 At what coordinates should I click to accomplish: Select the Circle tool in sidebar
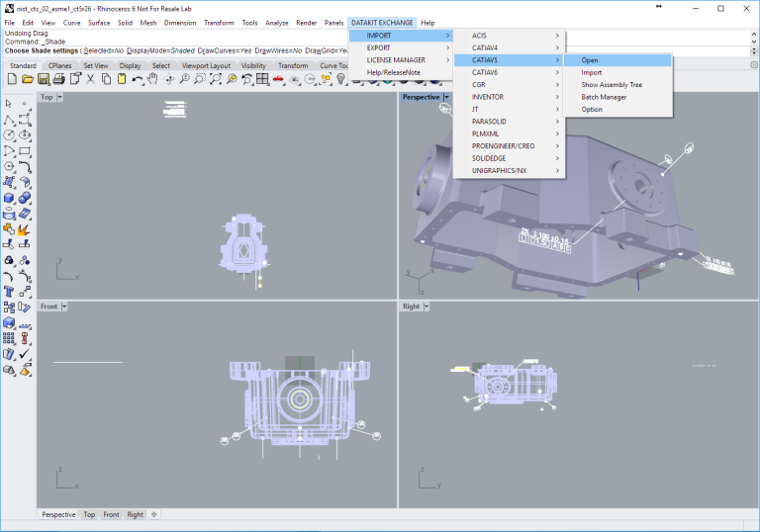[9, 135]
